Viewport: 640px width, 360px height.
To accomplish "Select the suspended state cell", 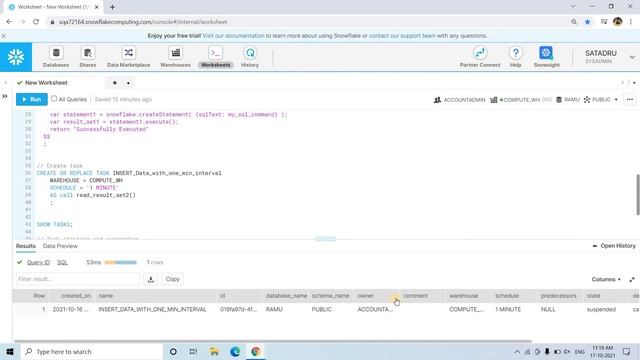I will click(x=601, y=309).
